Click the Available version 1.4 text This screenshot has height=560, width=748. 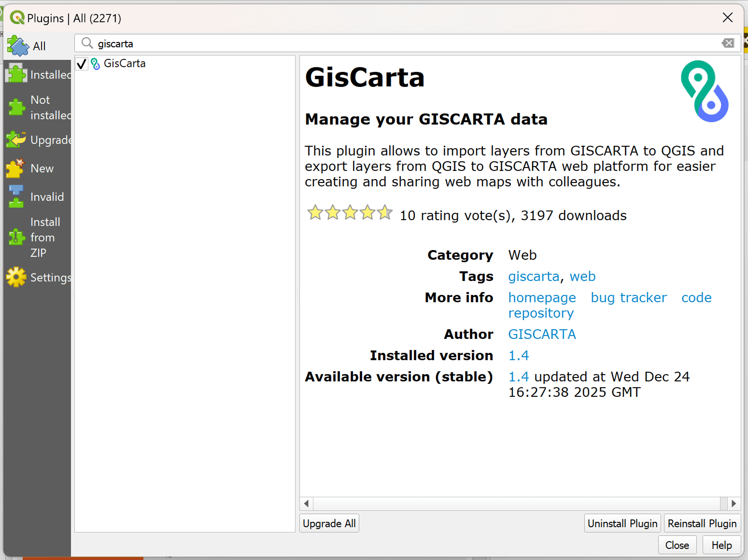519,377
